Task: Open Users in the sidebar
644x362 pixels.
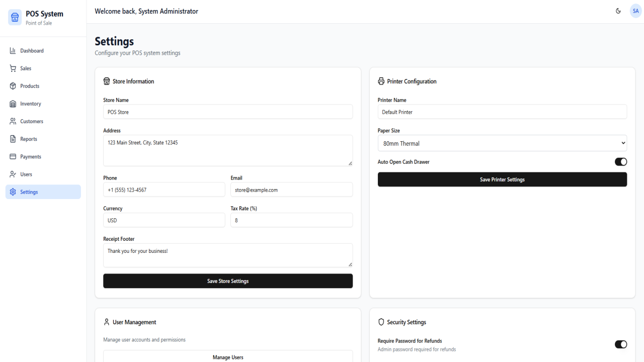Action: (x=43, y=174)
